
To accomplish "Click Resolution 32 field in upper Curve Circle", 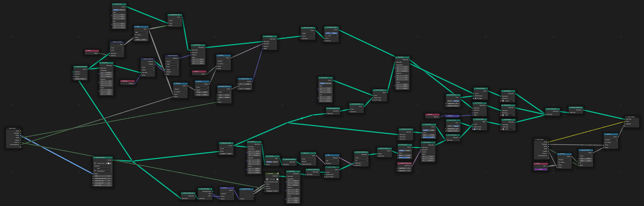I will [x=453, y=104].
